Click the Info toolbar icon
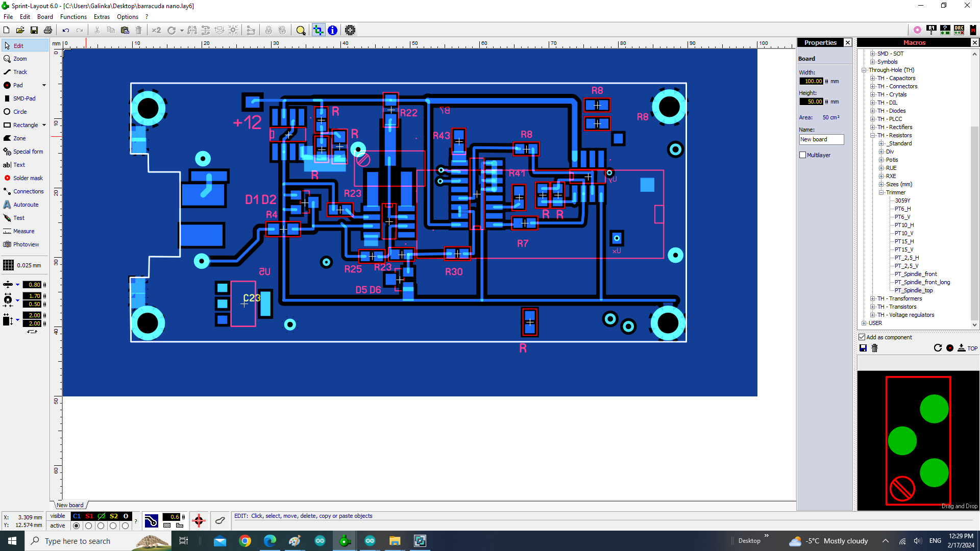Viewport: 980px width, 551px height. (x=332, y=30)
